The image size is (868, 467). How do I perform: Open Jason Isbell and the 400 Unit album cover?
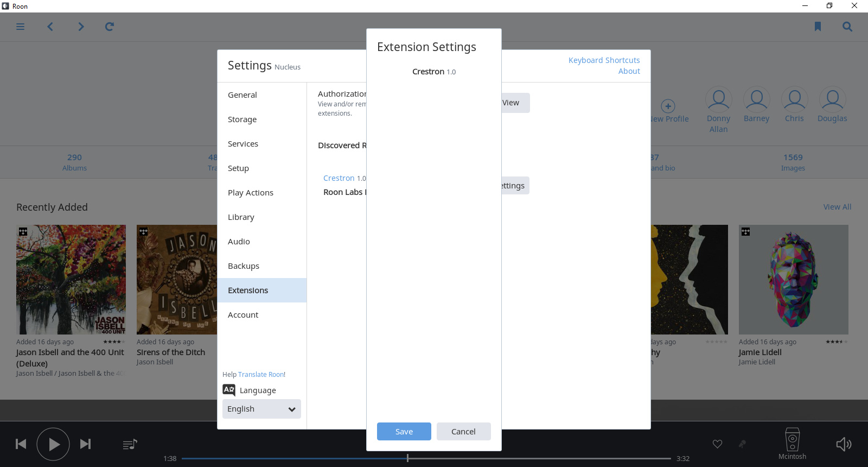71,280
